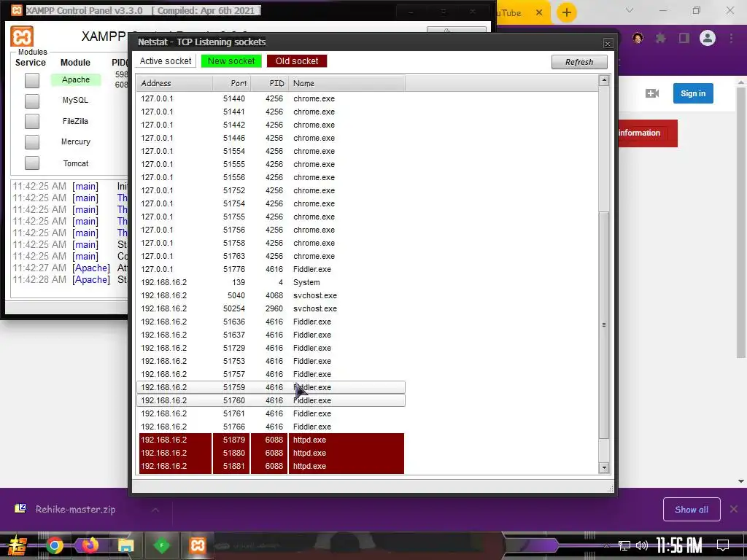Viewport: 747px width, 560px height.
Task: Select svchost.exe row with port 5040
Action: tap(271, 295)
